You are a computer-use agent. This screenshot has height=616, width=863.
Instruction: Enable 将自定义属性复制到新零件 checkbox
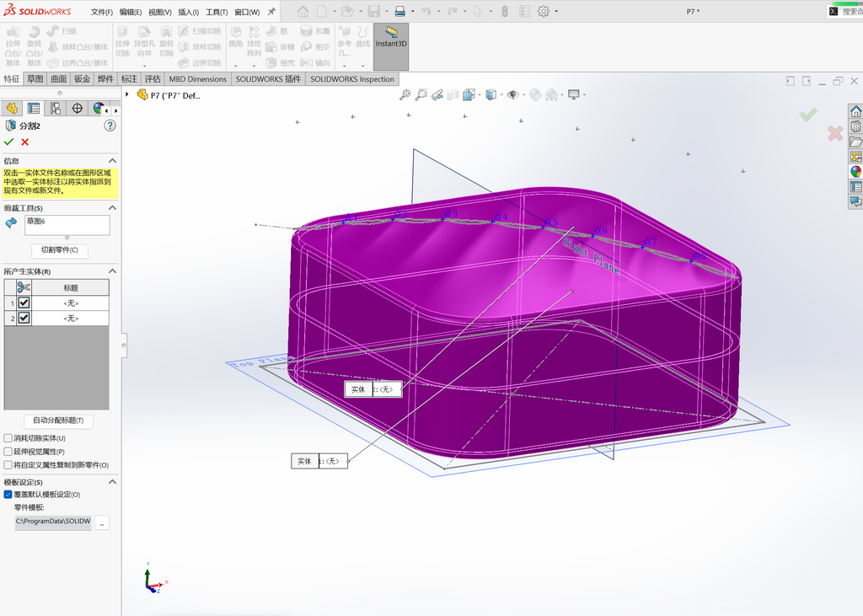pos(8,464)
